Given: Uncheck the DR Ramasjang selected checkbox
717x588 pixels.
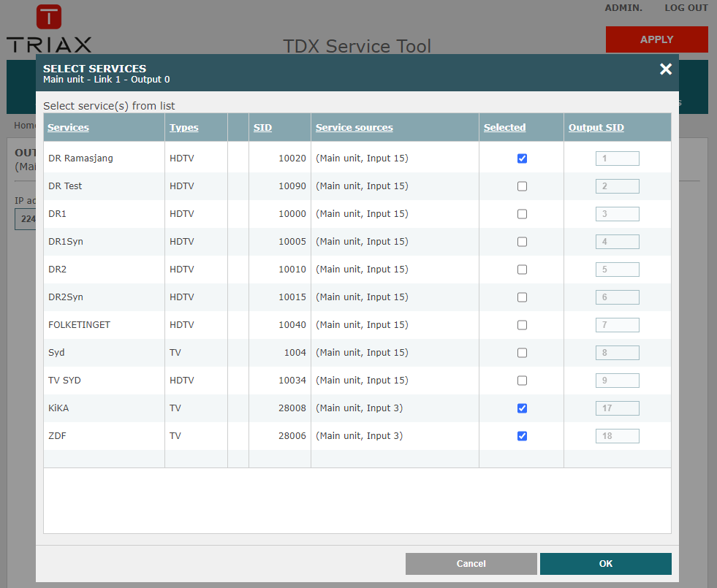Looking at the screenshot, I should click(x=522, y=159).
